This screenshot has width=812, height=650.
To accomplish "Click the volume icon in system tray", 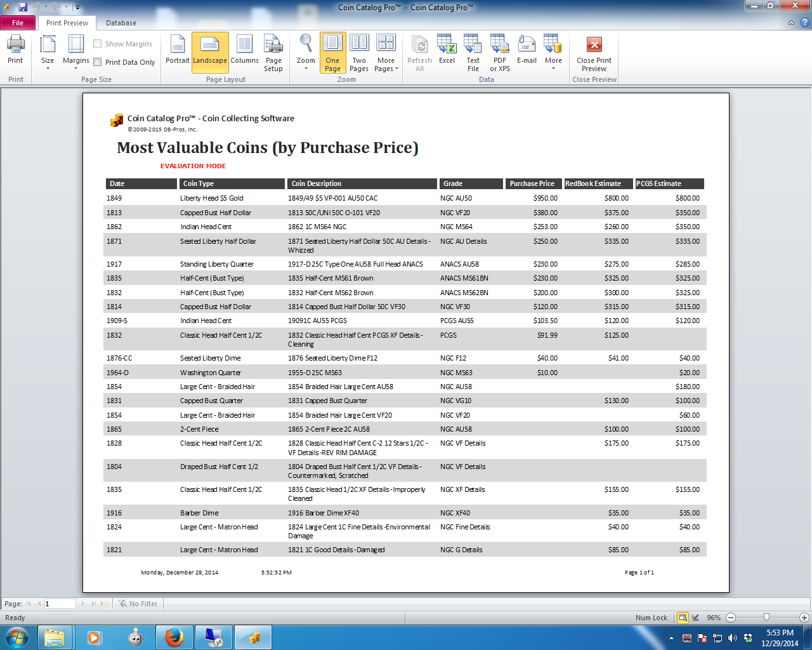I will [733, 638].
